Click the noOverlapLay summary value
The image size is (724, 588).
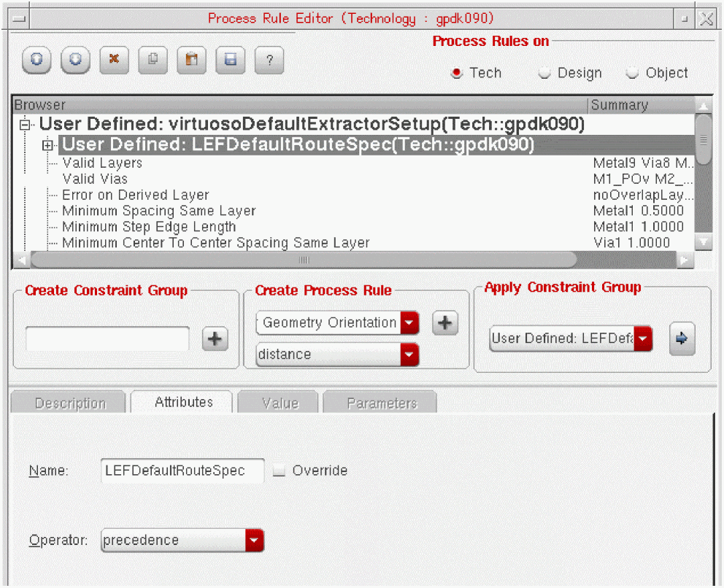[643, 195]
